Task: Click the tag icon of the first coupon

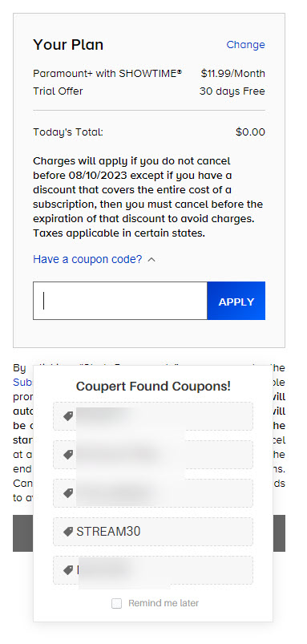Action: [x=68, y=416]
